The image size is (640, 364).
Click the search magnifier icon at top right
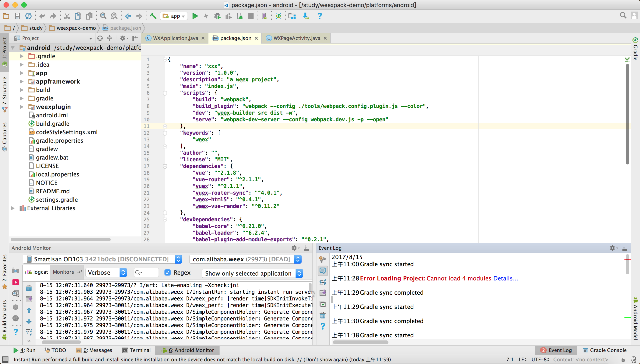pyautogui.click(x=623, y=16)
